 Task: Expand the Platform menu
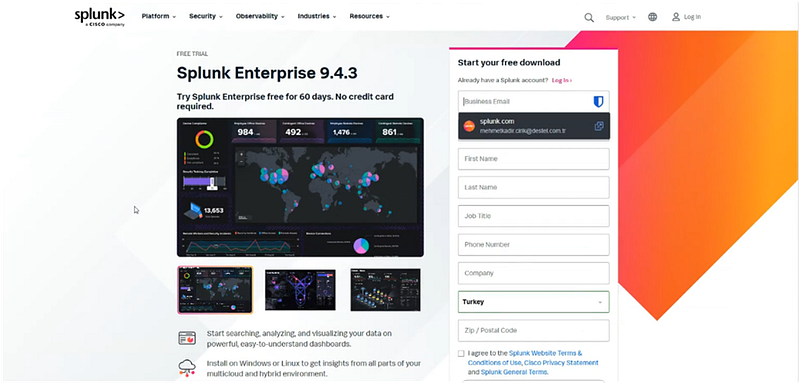click(159, 16)
